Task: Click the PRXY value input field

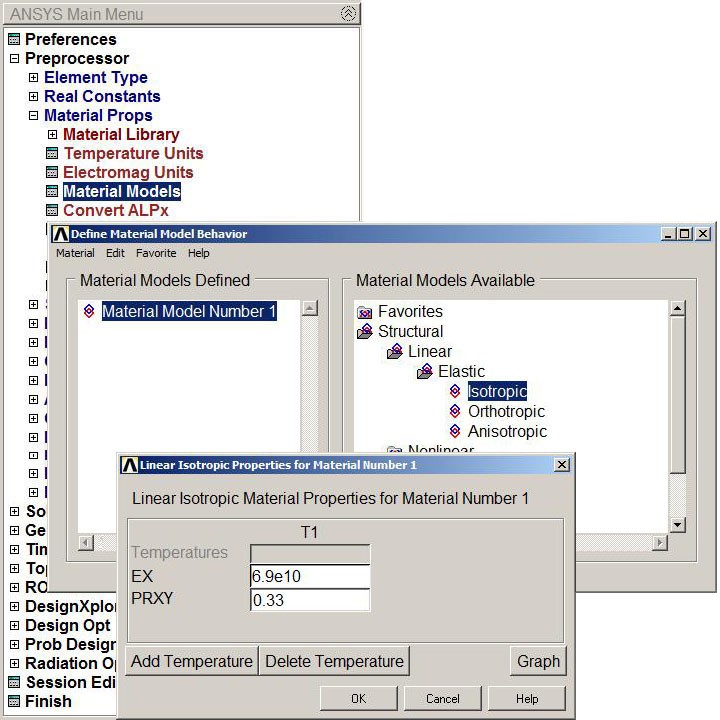Action: coord(310,600)
